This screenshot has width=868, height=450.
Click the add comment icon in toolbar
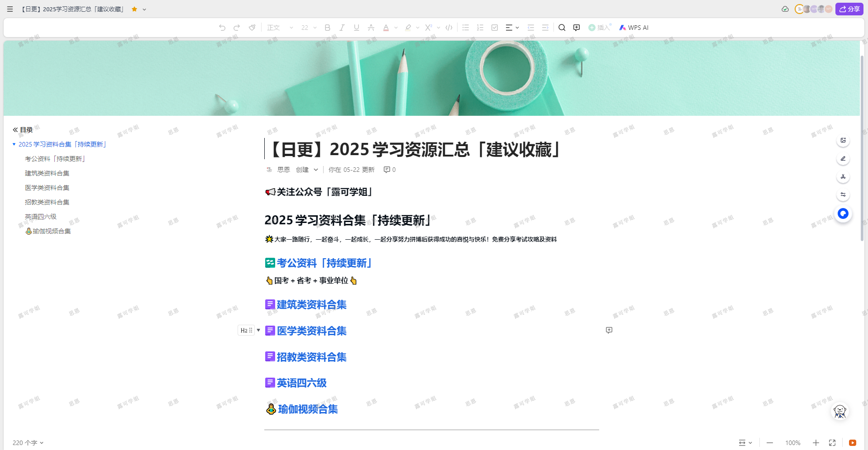point(577,28)
